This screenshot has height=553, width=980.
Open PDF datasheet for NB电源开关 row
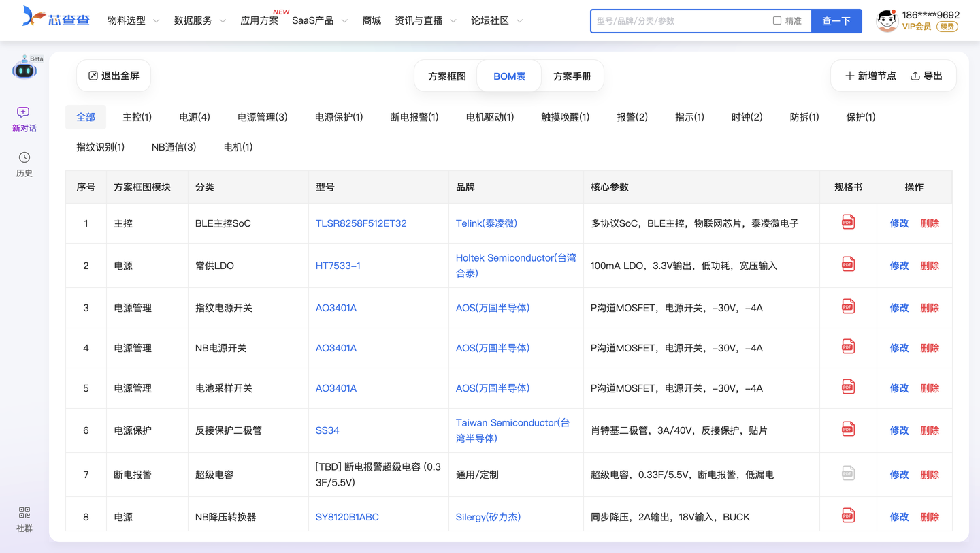click(848, 347)
